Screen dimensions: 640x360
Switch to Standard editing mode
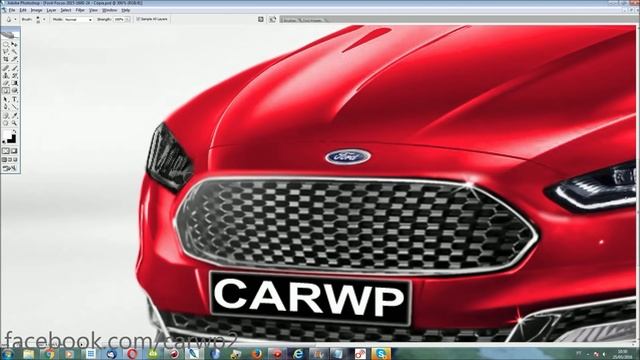(6, 151)
